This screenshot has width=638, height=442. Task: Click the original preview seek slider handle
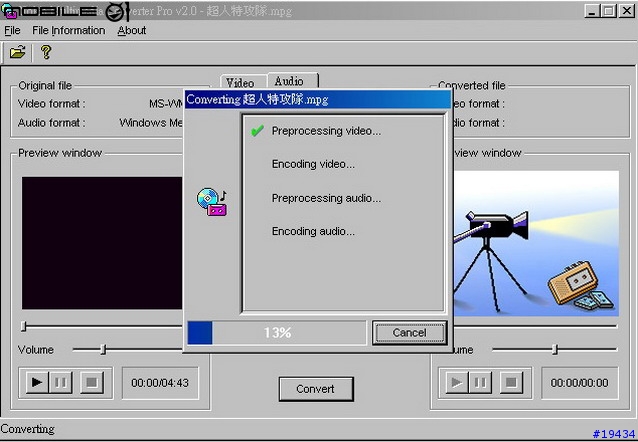pos(24,326)
